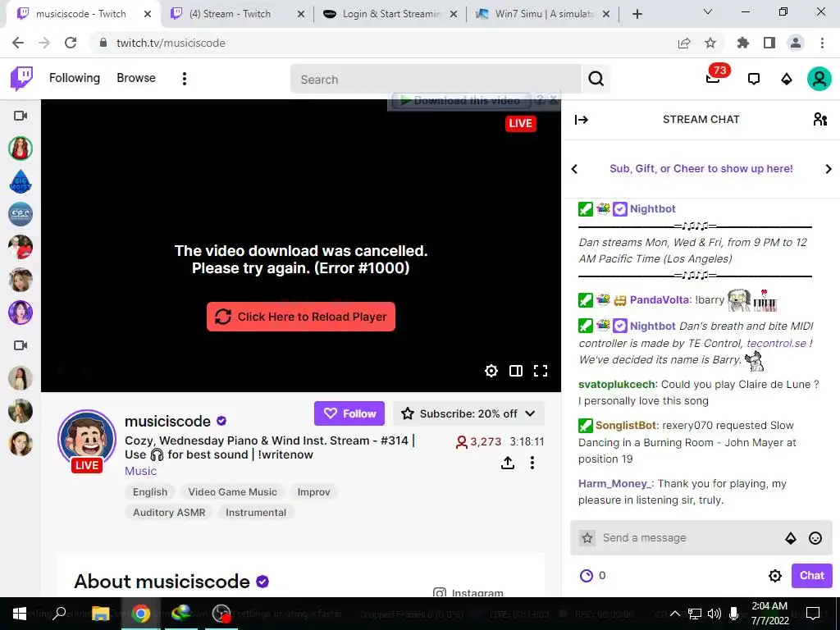Switch to the musiciscode - Twitch browser tab
Image resolution: width=840 pixels, height=630 pixels.
[x=81, y=14]
